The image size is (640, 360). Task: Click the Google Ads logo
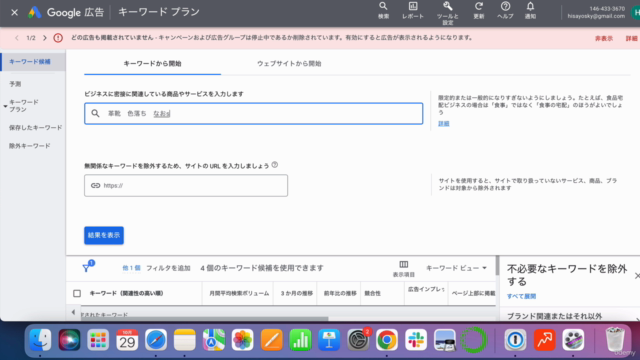point(35,13)
